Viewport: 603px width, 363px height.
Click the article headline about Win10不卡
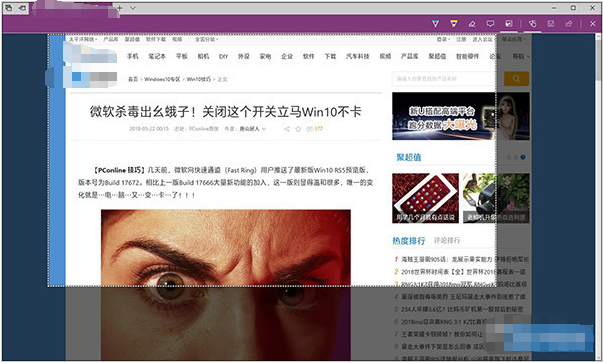click(226, 112)
